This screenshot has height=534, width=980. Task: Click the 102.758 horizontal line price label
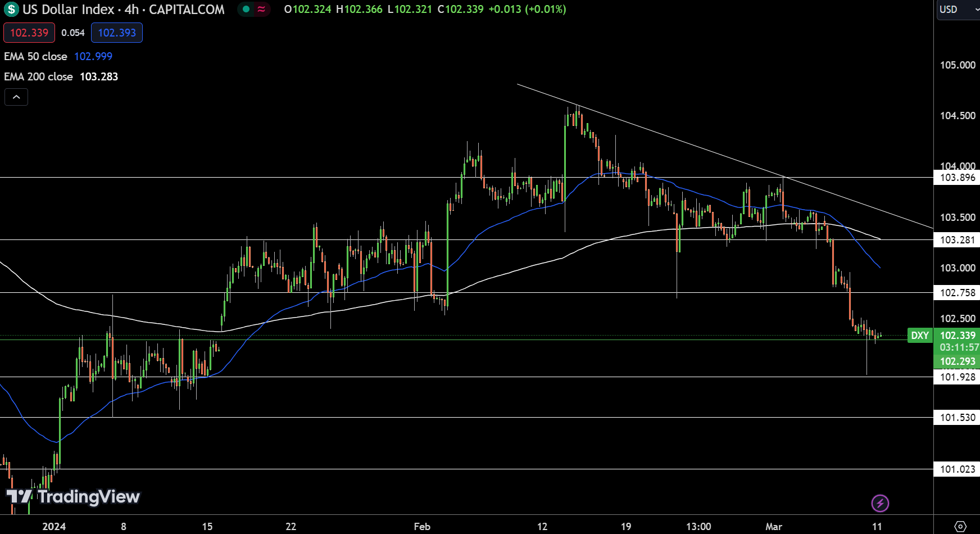957,293
